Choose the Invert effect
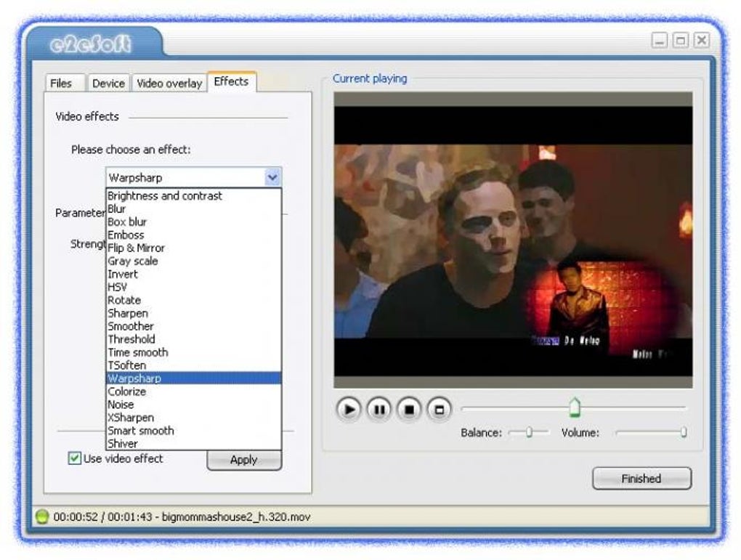 (193, 274)
